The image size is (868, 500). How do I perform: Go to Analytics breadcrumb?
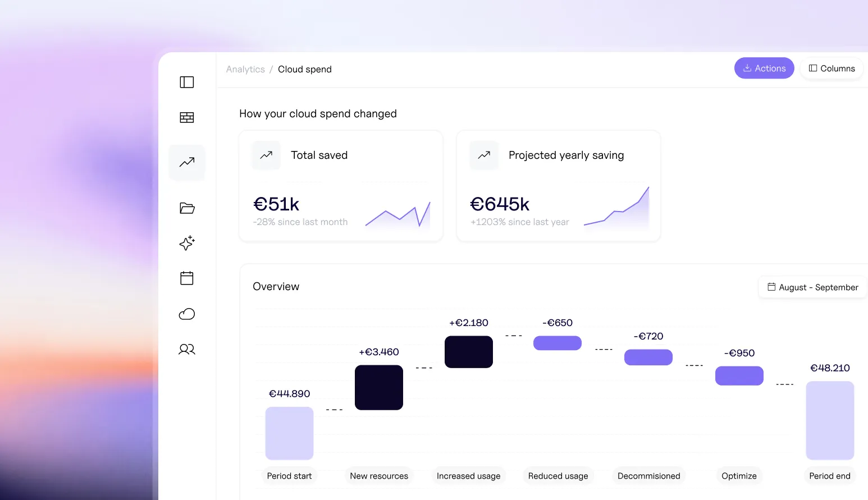[245, 69]
